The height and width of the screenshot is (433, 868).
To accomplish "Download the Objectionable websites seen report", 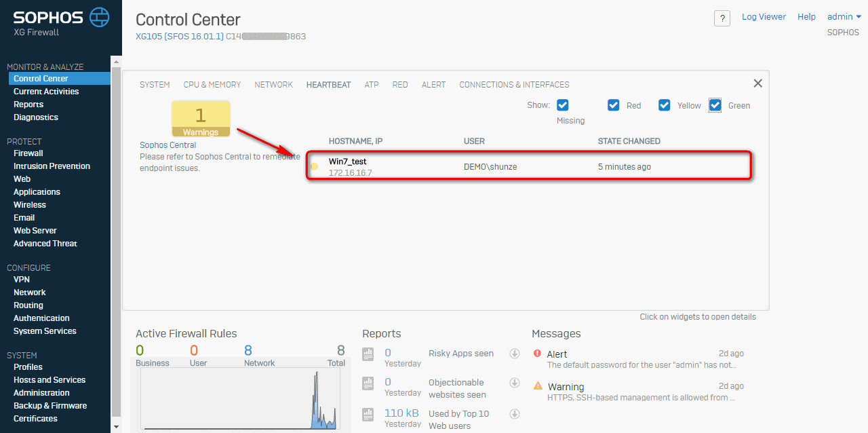I will pos(515,383).
